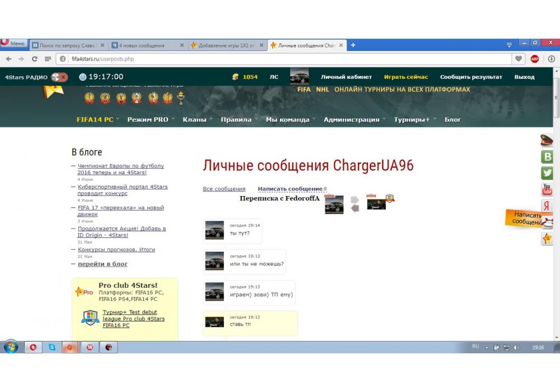Viewport: 560px width, 392px height.
Task: Expand the FIFA14 PC dropdown menu
Action: [x=96, y=119]
